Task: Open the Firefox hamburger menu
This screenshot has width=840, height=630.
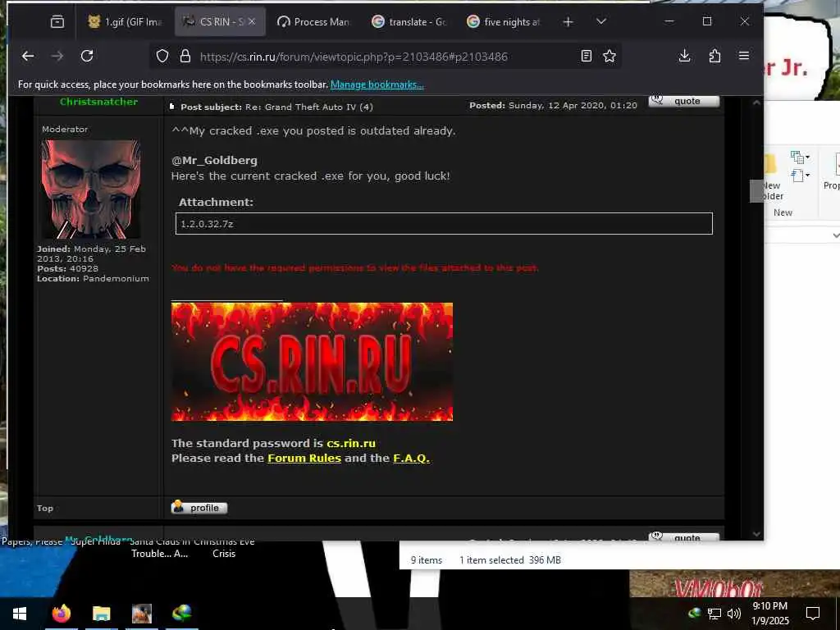Action: click(743, 56)
